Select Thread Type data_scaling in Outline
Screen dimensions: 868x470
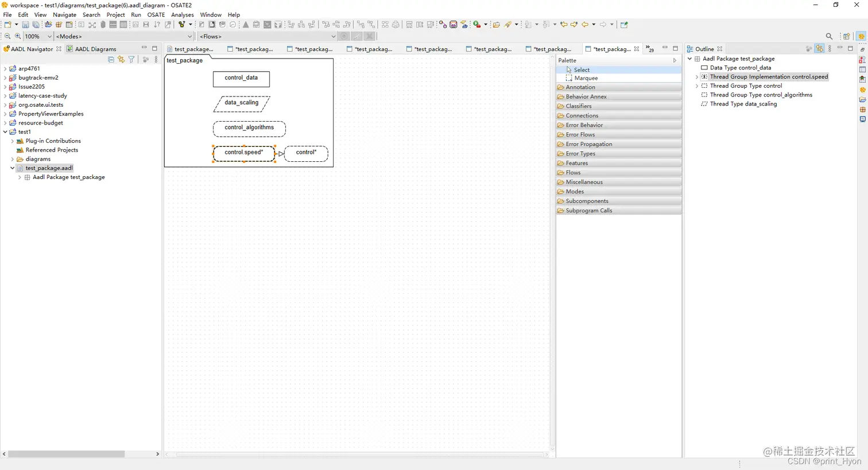point(743,104)
